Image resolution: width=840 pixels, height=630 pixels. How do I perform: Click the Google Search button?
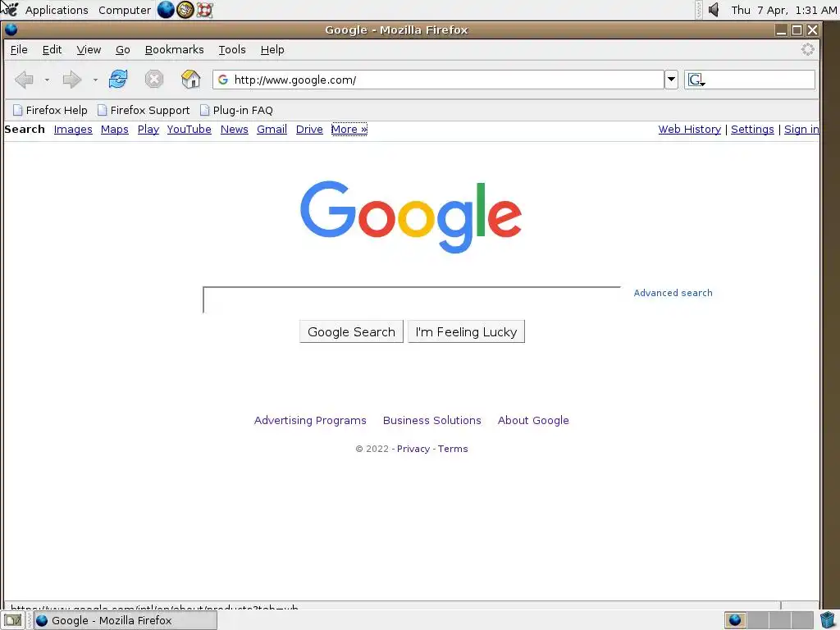click(x=351, y=331)
